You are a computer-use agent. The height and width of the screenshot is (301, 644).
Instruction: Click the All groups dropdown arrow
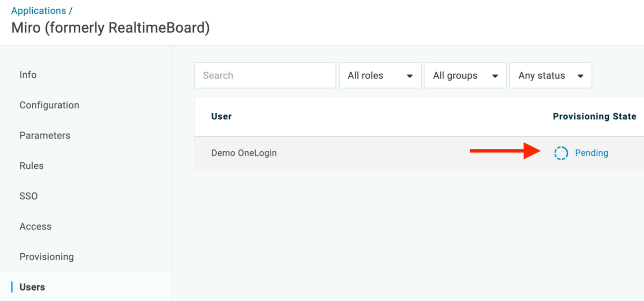(495, 76)
